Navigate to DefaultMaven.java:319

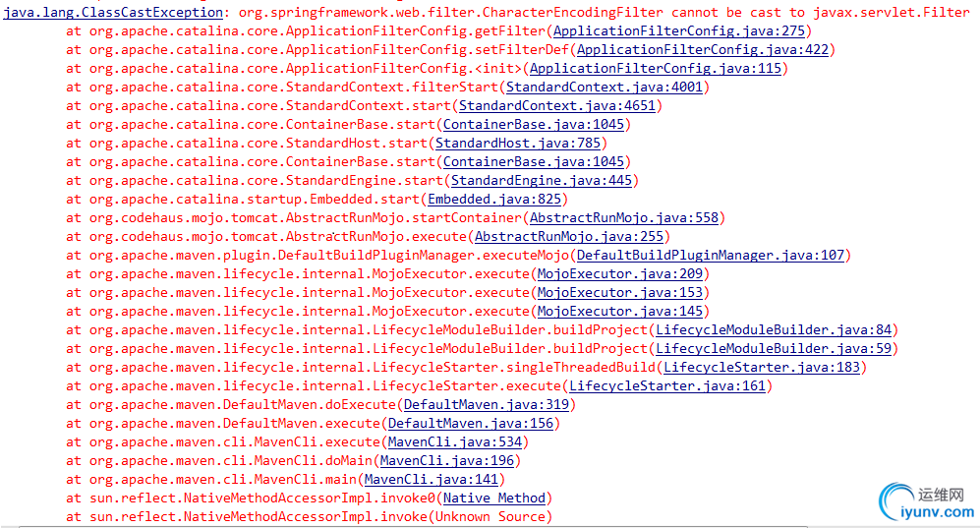[487, 405]
